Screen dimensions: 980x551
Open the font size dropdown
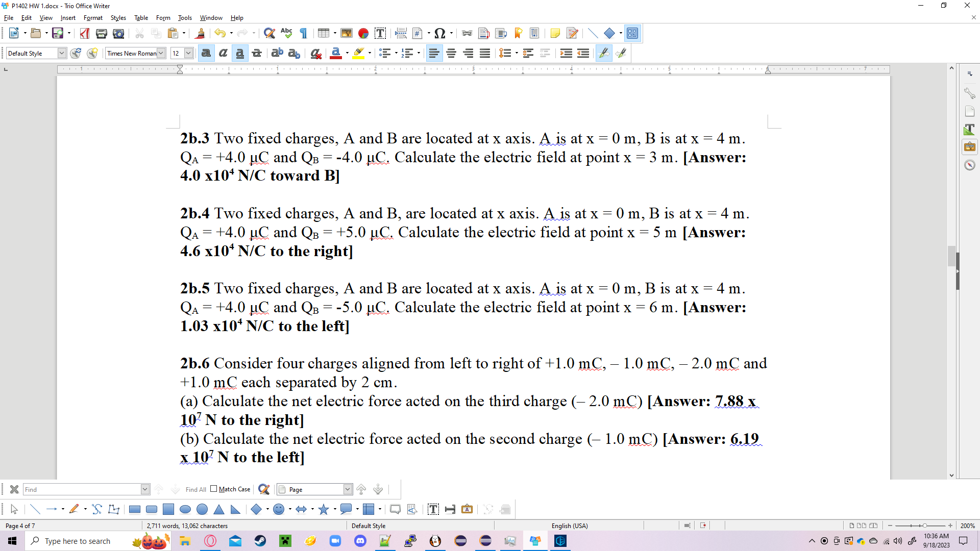(x=188, y=53)
